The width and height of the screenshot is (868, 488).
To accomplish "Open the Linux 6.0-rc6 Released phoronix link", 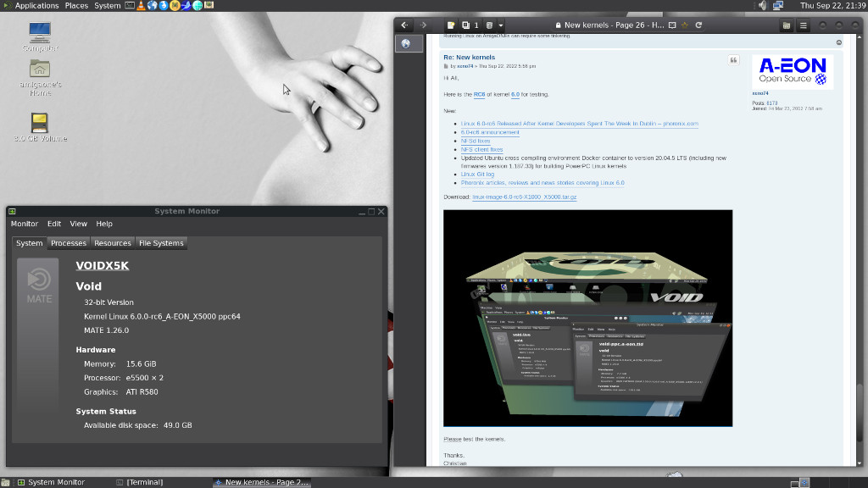I will tap(579, 124).
